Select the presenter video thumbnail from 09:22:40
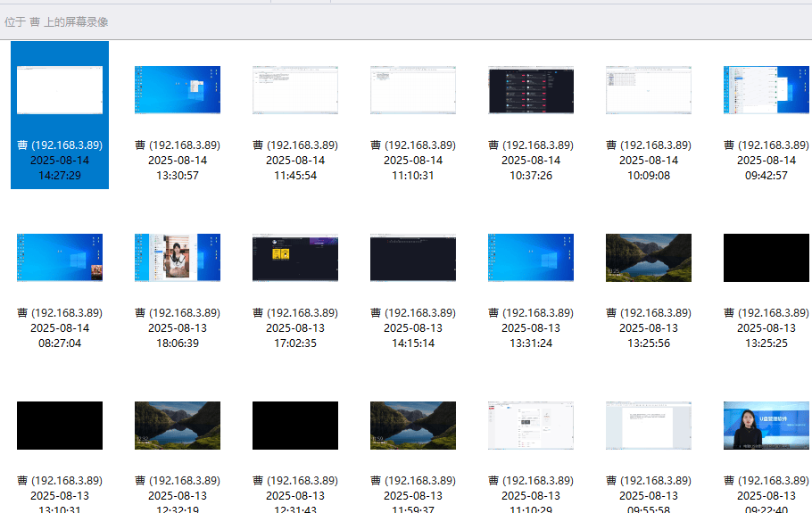The width and height of the screenshot is (812, 513). click(766, 426)
